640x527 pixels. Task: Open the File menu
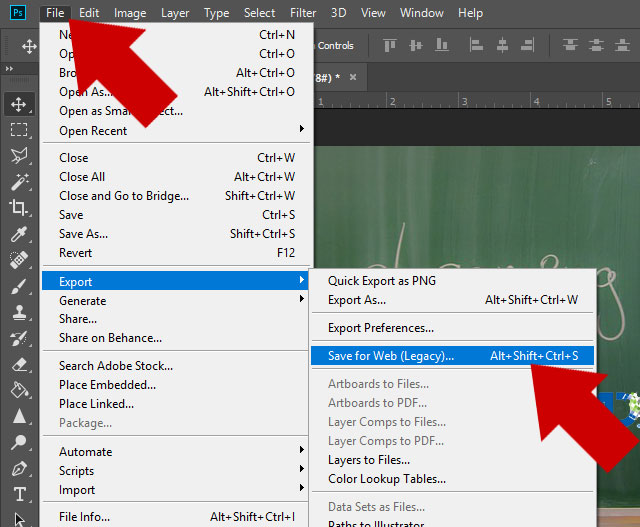coord(55,13)
